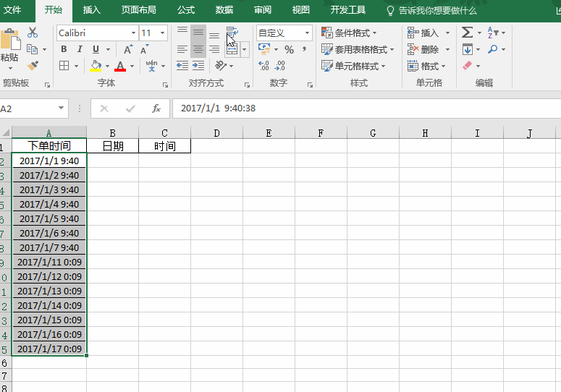Click accounting number format icon

coord(264,49)
